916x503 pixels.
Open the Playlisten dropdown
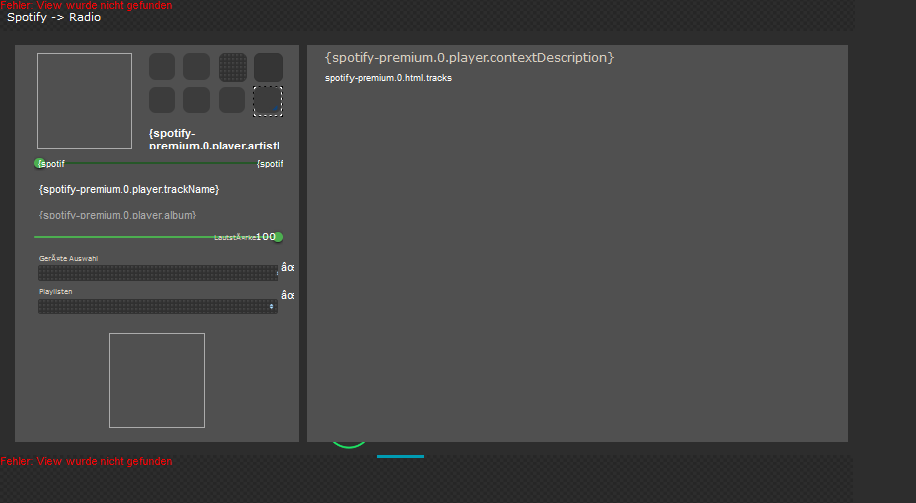click(x=157, y=307)
